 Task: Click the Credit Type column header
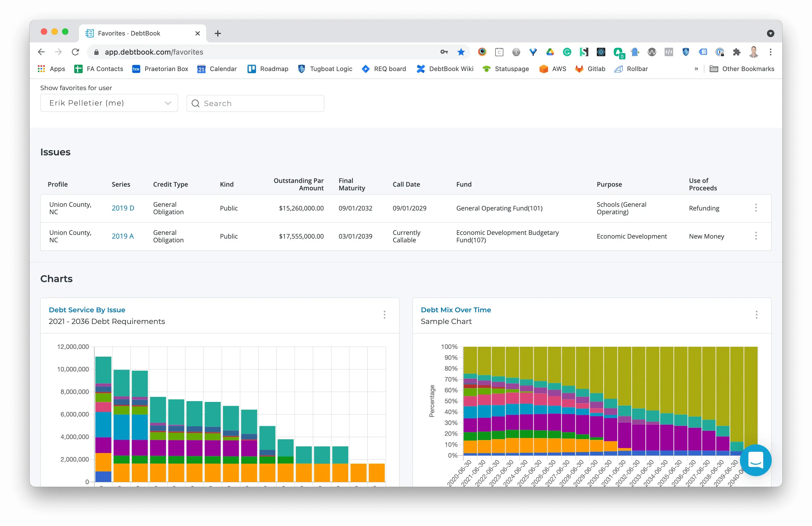pyautogui.click(x=170, y=184)
